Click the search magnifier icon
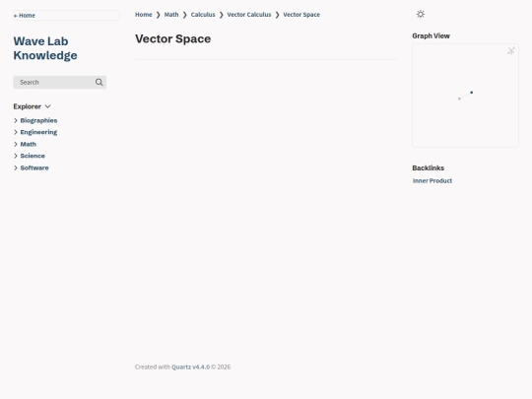Image resolution: width=532 pixels, height=399 pixels. 100,83
